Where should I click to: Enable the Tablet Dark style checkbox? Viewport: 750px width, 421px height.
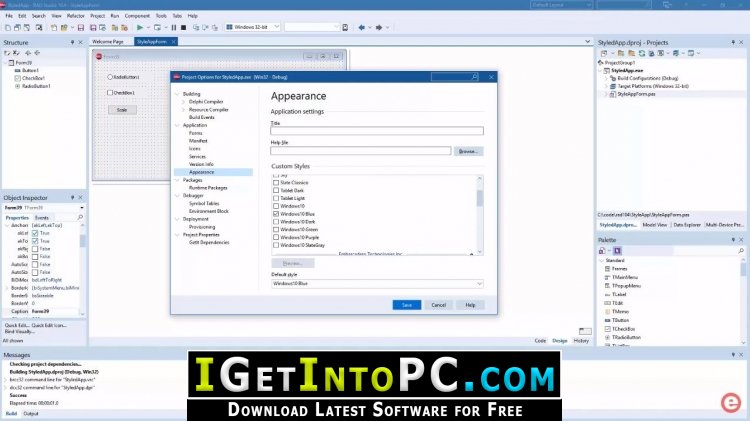click(276, 190)
